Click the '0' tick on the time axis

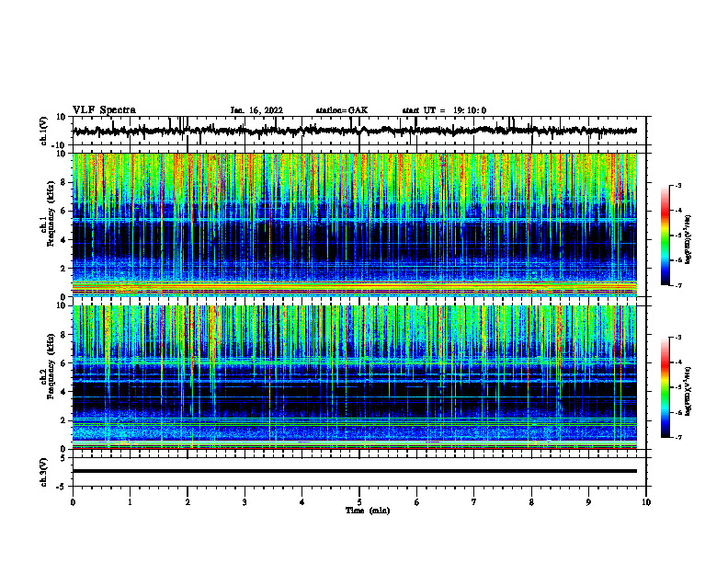tap(73, 502)
